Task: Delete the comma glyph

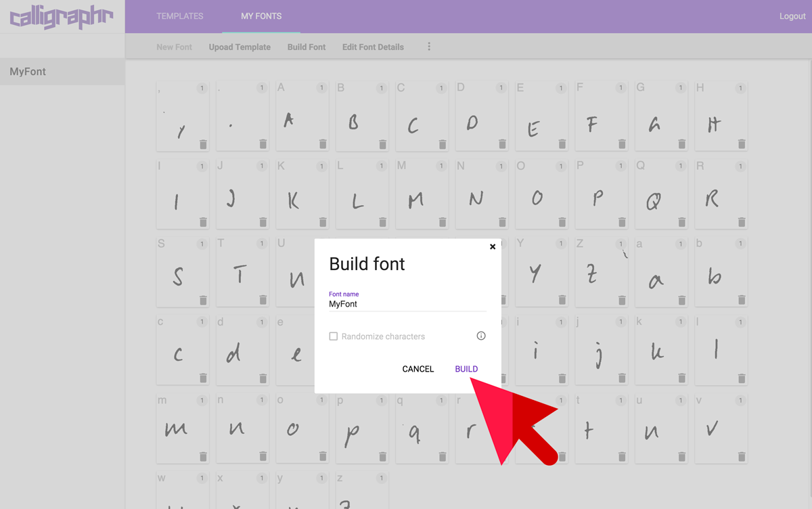Action: click(x=203, y=144)
